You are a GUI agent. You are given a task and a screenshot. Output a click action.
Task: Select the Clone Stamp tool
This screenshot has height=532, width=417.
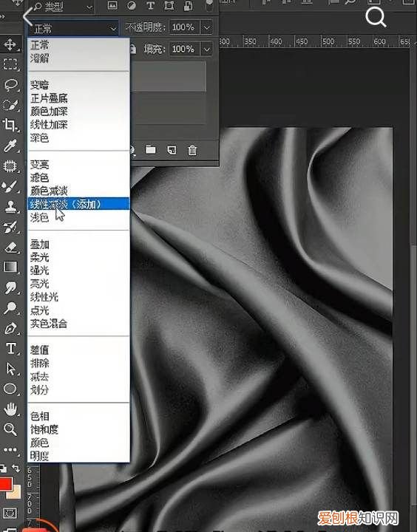click(10, 207)
